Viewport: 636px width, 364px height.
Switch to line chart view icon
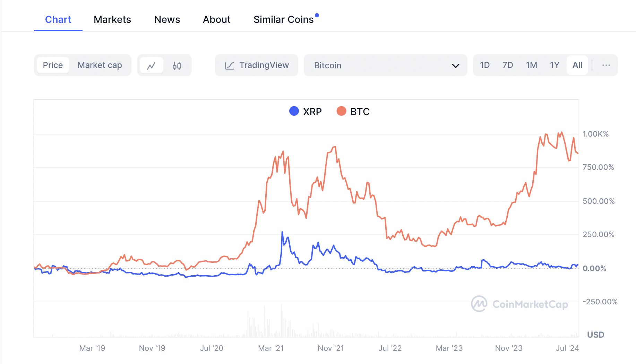click(151, 66)
